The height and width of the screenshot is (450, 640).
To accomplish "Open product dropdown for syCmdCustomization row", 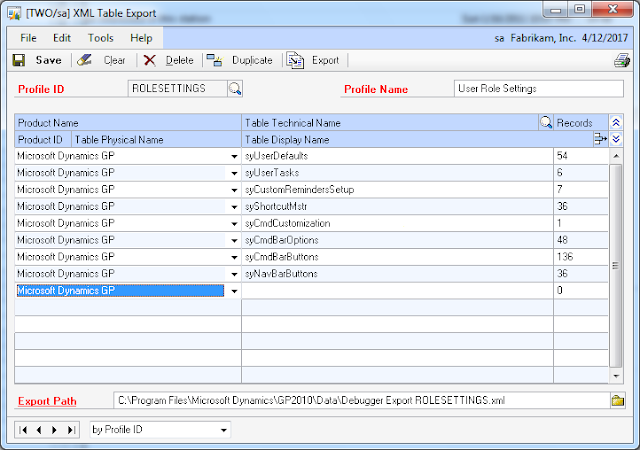I will click(x=234, y=223).
